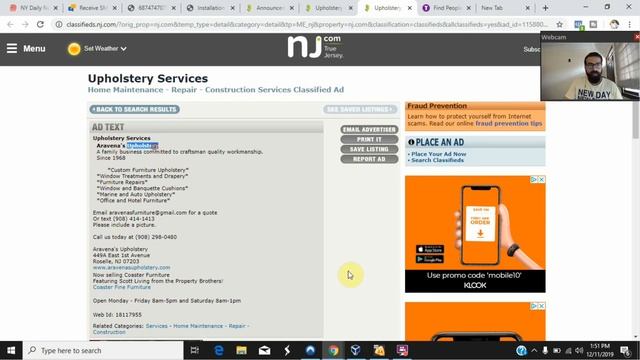Image resolution: width=640 pixels, height=360 pixels.
Task: Click Place Your Ad Now link
Action: click(x=439, y=154)
